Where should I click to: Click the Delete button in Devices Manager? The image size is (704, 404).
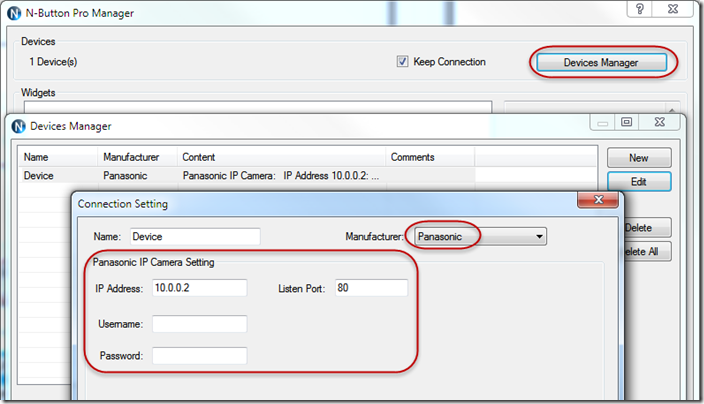(x=647, y=228)
